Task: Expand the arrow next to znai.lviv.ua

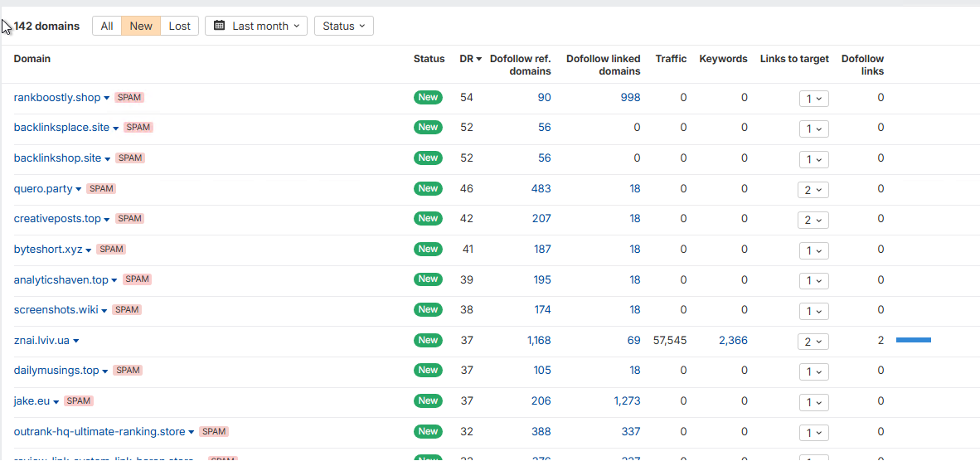Action: tap(75, 341)
